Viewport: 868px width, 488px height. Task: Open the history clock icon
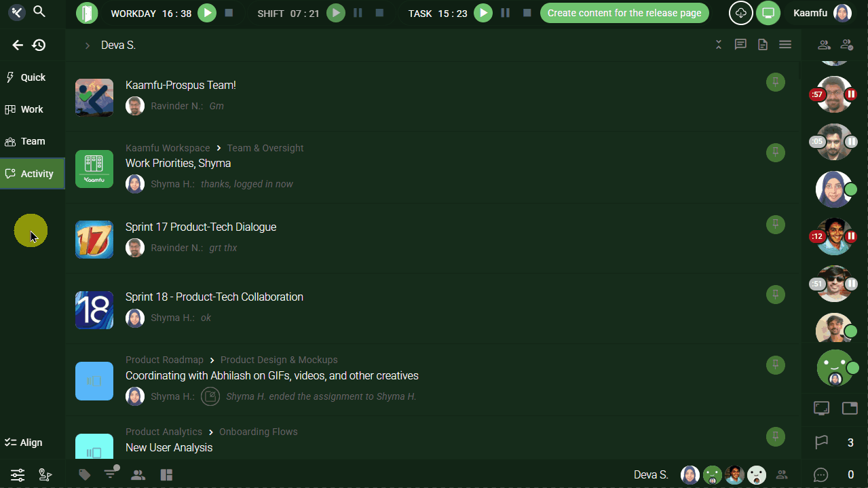(x=39, y=45)
